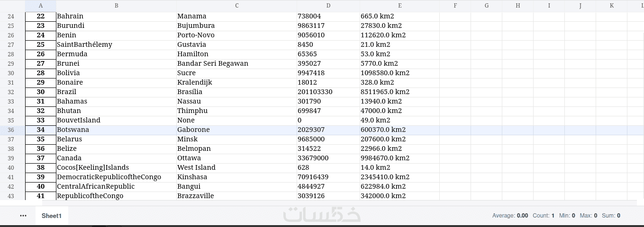This screenshot has width=644, height=227.
Task: Click index cell numbered 33
Action: click(40, 120)
